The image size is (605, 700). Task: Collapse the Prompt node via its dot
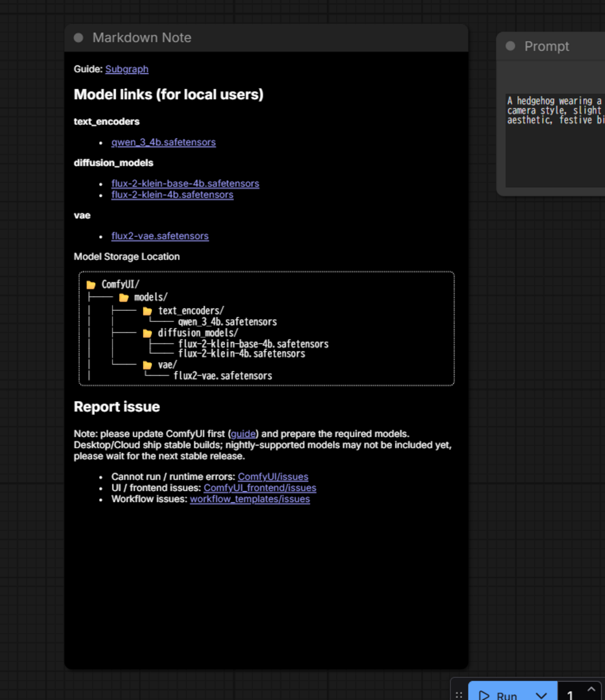click(x=510, y=46)
